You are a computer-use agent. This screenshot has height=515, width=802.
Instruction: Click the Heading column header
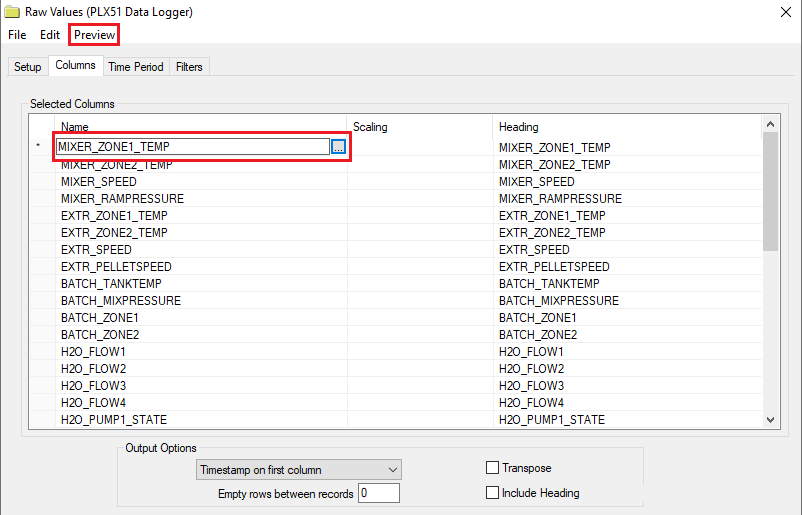click(628, 127)
